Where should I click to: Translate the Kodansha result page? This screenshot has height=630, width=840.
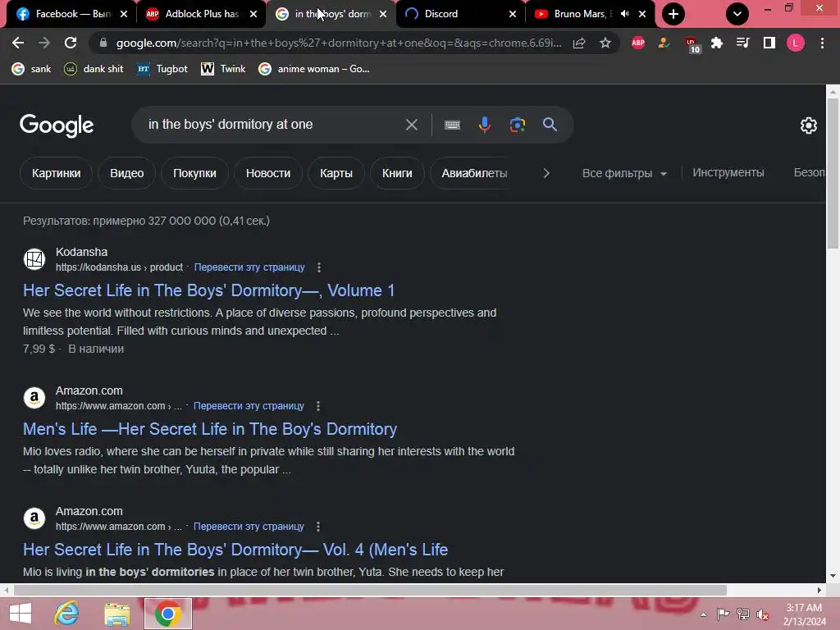[x=249, y=267]
